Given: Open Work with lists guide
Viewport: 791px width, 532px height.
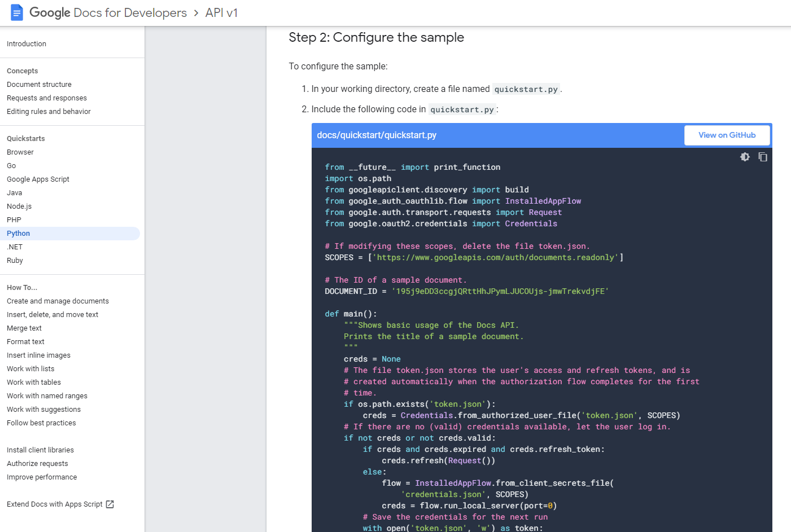Looking at the screenshot, I should pos(30,369).
